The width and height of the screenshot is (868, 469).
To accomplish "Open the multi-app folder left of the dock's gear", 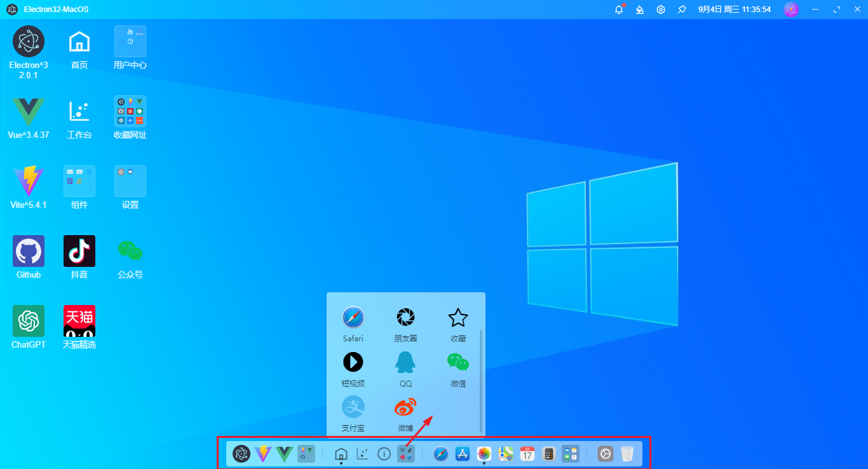I will click(x=571, y=454).
